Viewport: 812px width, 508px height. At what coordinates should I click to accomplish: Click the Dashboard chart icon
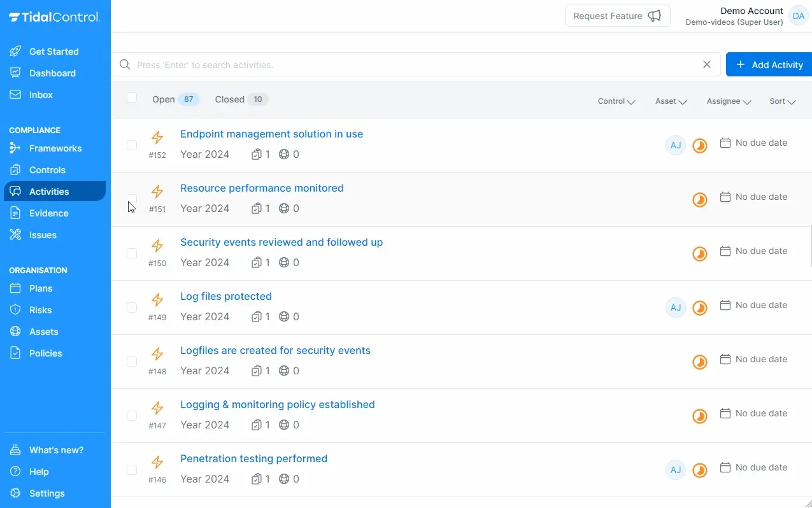click(15, 73)
